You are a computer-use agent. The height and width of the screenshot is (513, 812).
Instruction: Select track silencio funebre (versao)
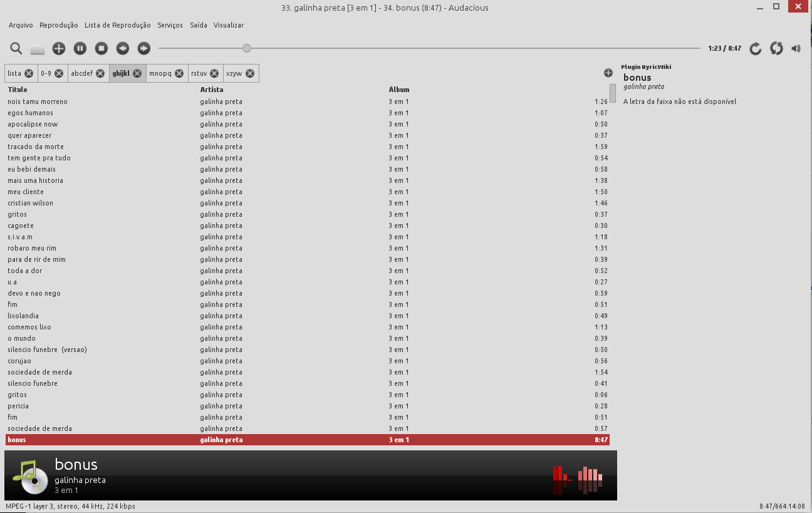(x=307, y=350)
